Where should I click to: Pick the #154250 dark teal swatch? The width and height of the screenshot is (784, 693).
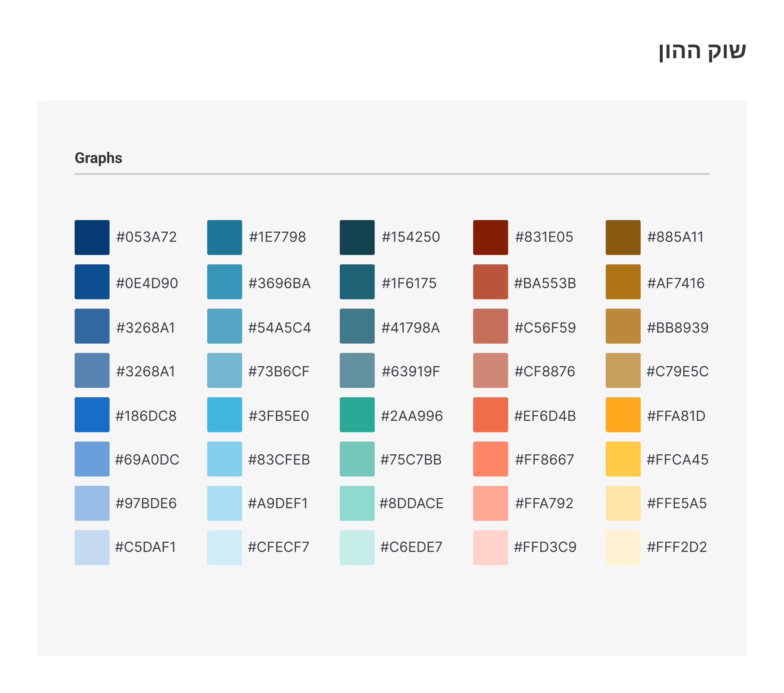357,237
